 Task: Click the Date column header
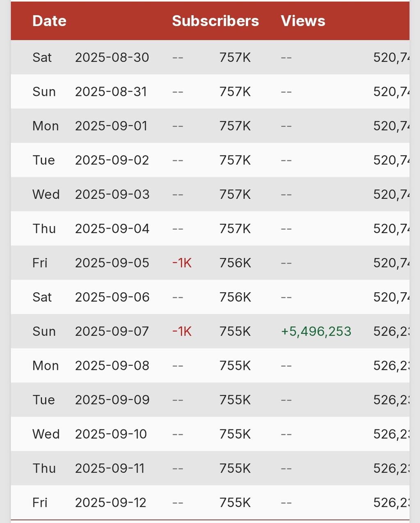(49, 21)
